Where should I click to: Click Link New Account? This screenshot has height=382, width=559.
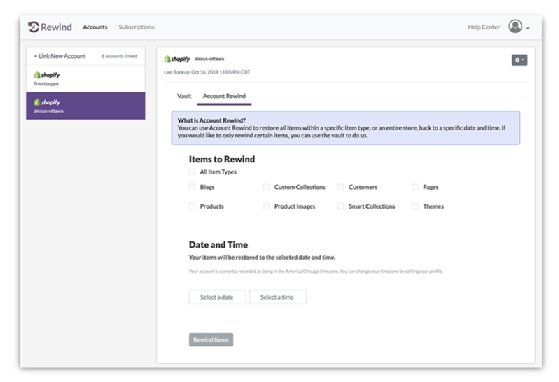(x=60, y=56)
